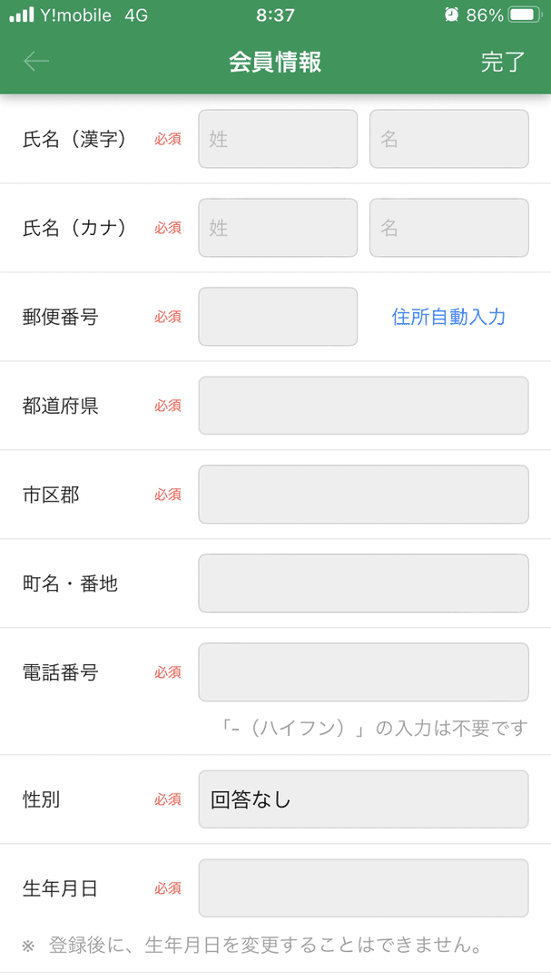Open the 生年月日 date picker field
Image resolution: width=551 pixels, height=980 pixels.
[x=363, y=888]
